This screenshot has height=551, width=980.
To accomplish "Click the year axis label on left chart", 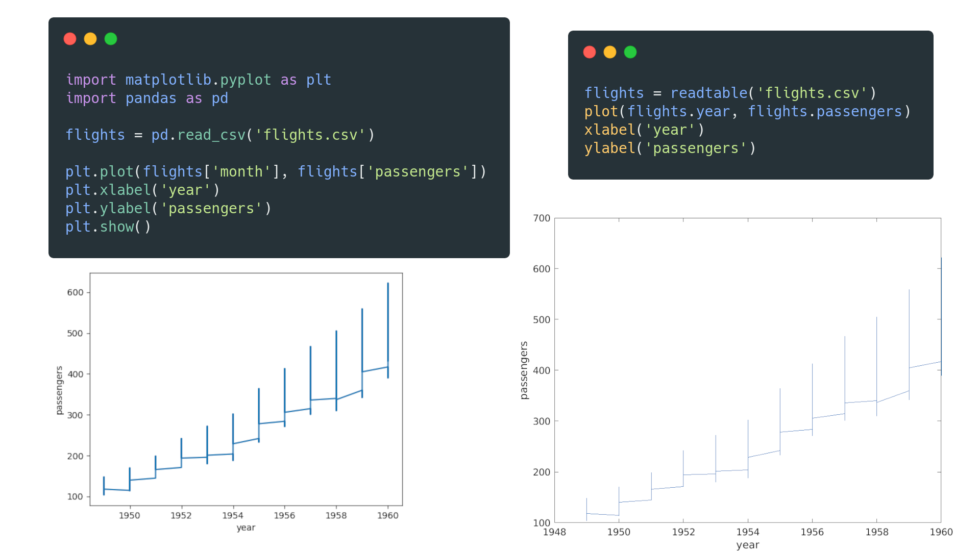I will point(246,528).
